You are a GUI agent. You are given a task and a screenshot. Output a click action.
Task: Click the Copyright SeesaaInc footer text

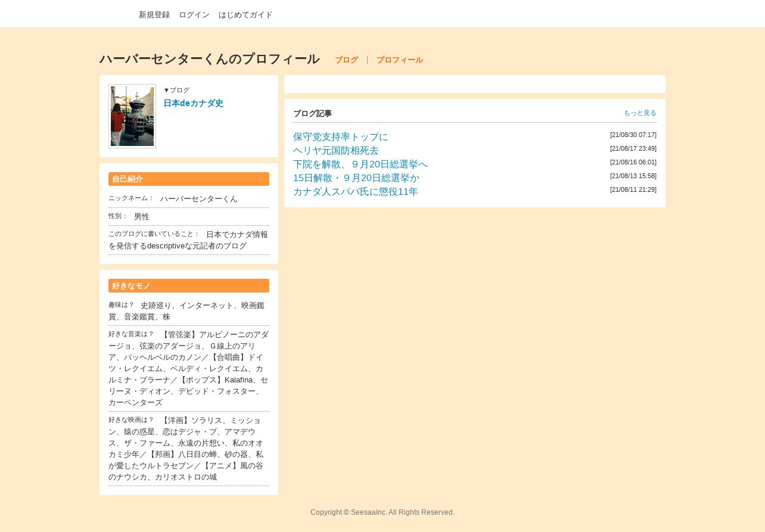(x=382, y=512)
